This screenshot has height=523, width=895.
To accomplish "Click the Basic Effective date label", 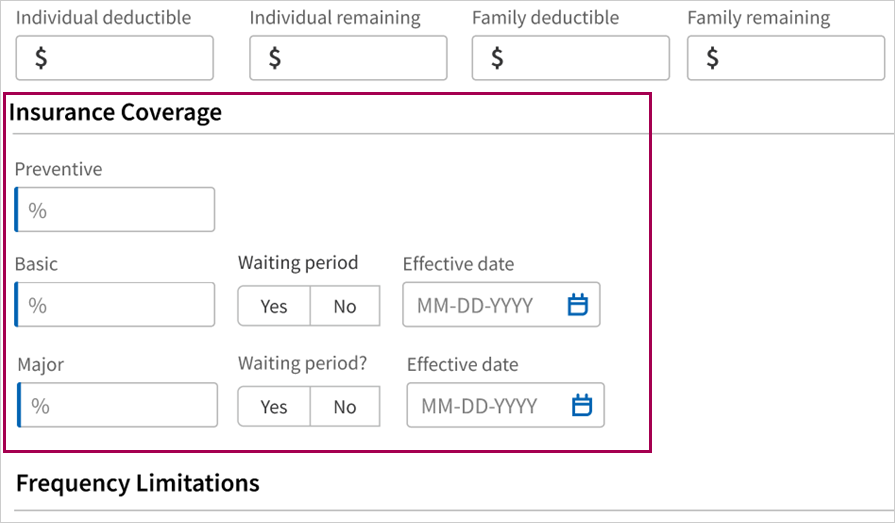I will pyautogui.click(x=458, y=264).
